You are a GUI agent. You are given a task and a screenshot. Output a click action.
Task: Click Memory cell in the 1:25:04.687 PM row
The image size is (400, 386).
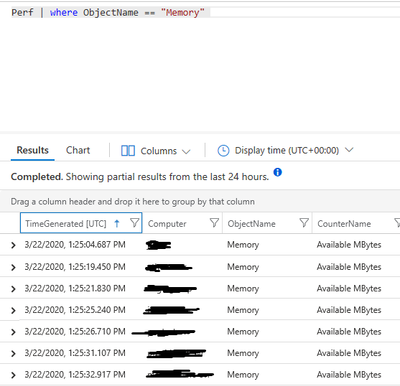click(x=243, y=245)
